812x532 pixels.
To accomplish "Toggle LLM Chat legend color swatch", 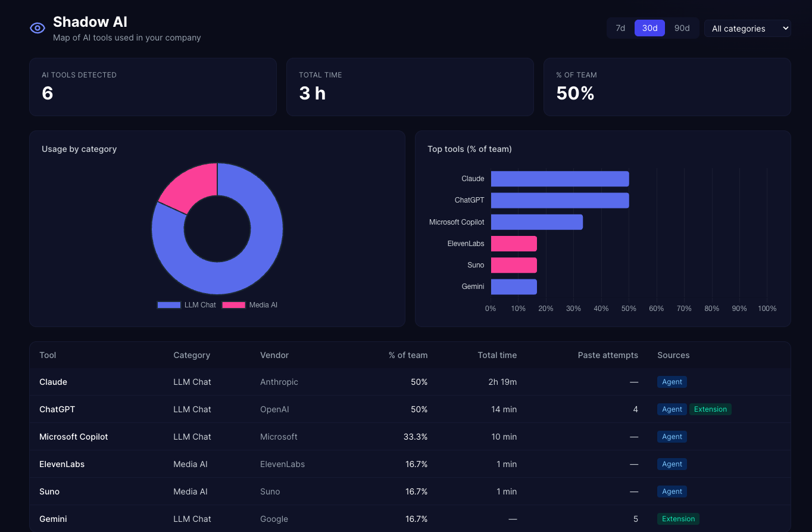I will (169, 305).
